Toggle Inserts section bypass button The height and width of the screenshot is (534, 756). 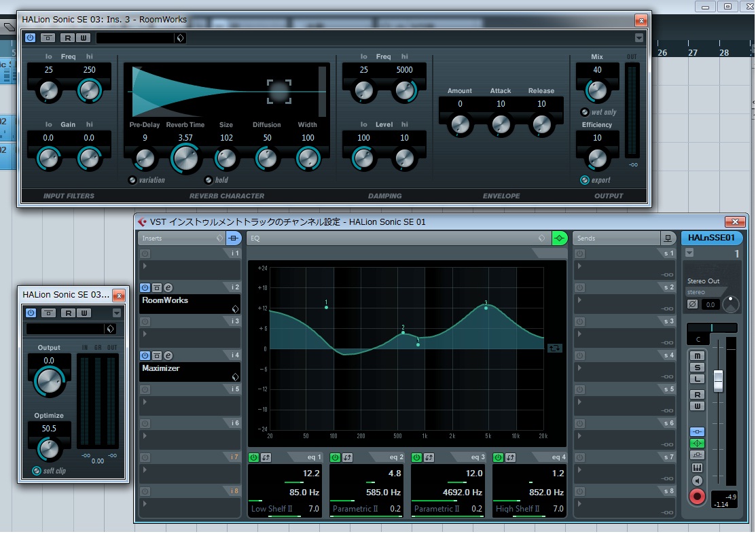pyautogui.click(x=234, y=238)
